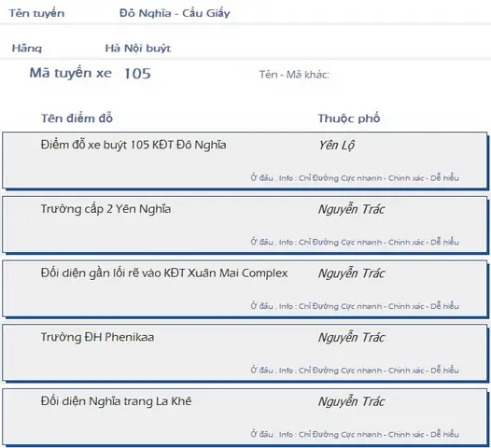Viewport: 491px width, 448px height.
Task: Click Ở đâu . Info line under Phenikaa stop
Action: click(355, 371)
